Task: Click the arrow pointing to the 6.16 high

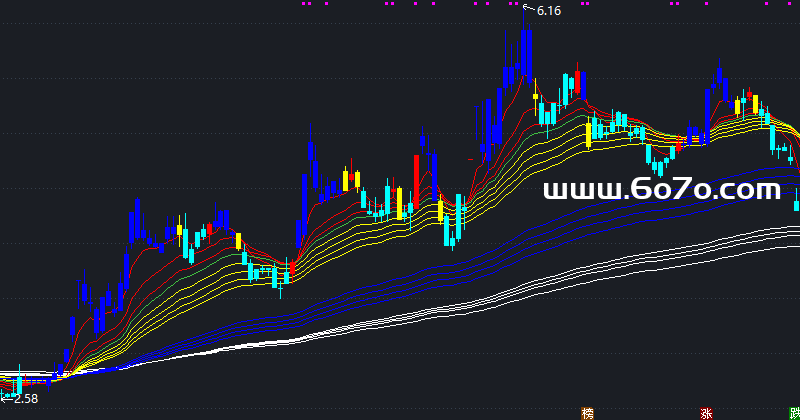Action: point(528,8)
